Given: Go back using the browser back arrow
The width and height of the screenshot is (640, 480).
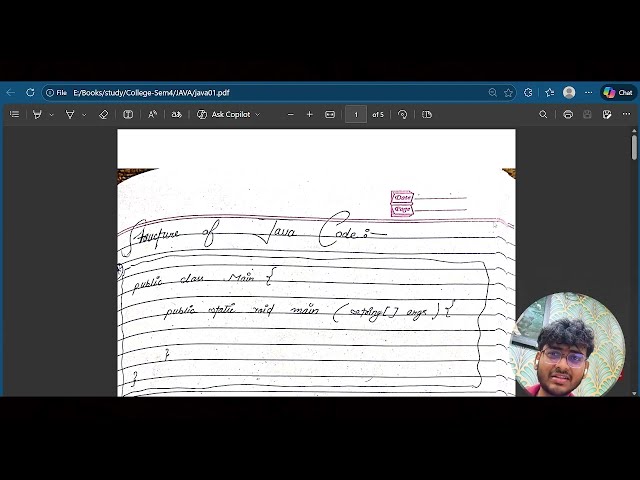Looking at the screenshot, I should tap(11, 93).
